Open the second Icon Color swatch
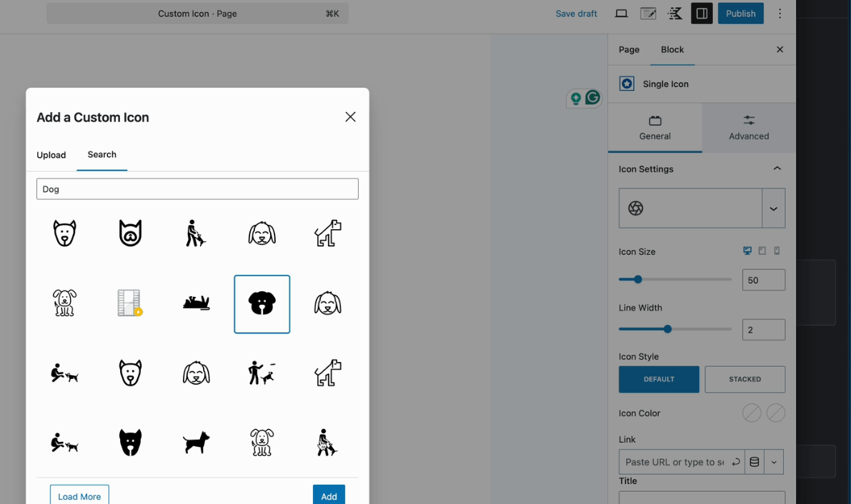This screenshot has height=504, width=851. (775, 413)
